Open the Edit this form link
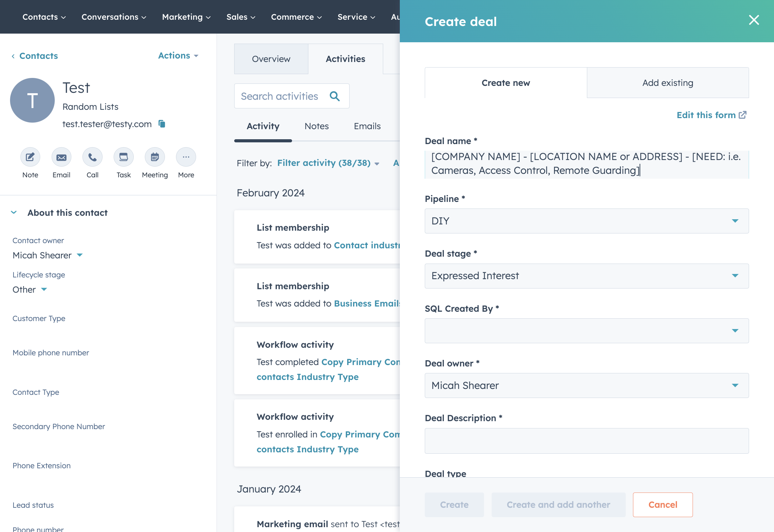Viewport: 774px width, 532px height. click(712, 115)
